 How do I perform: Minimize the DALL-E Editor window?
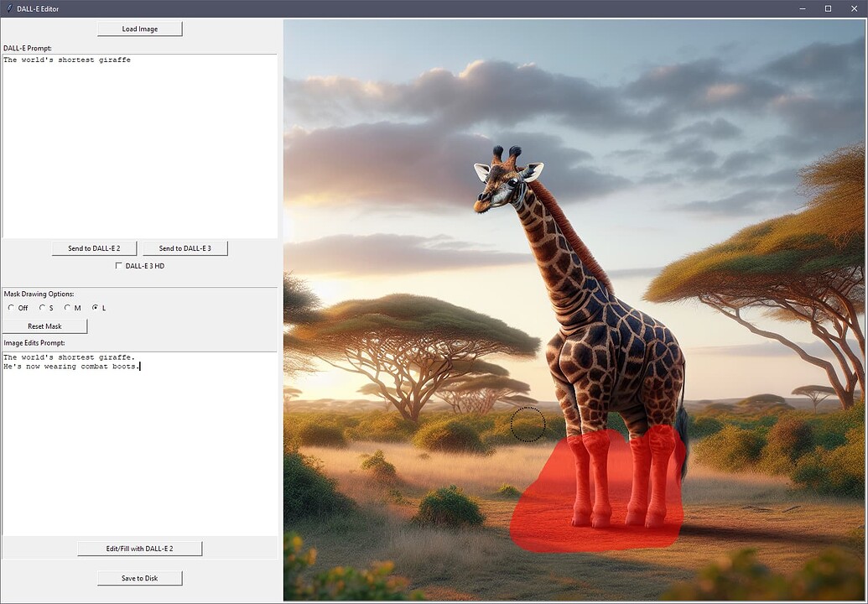(803, 8)
